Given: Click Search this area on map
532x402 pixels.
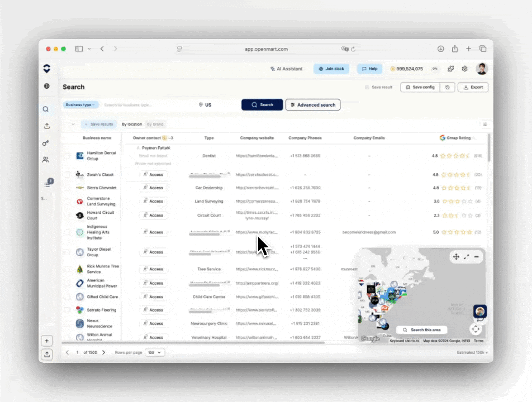Looking at the screenshot, I should tap(422, 330).
